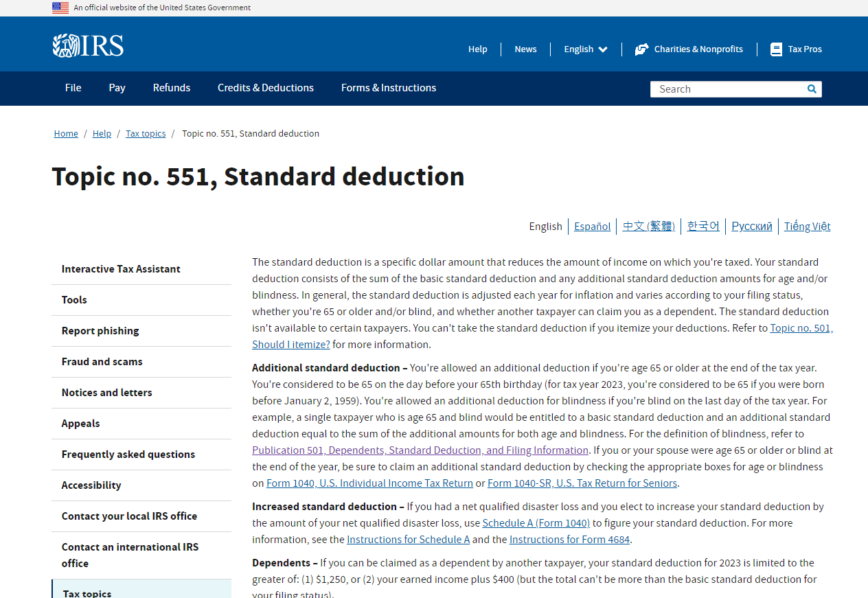Viewport: 868px width, 598px height.
Task: Go to Home breadcrumb
Action: point(66,134)
